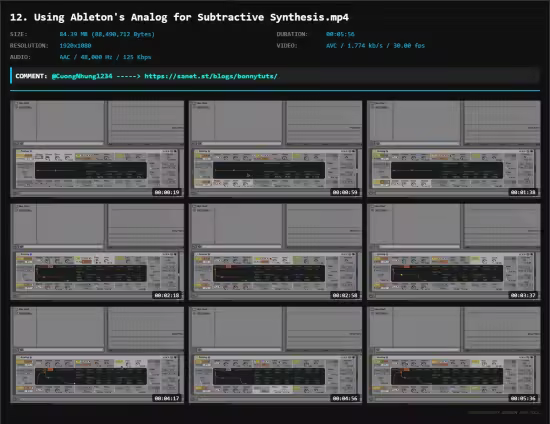The image size is (550, 424).
Task: Select the frame thumbnail stamped 00:02:58
Action: (x=275, y=252)
